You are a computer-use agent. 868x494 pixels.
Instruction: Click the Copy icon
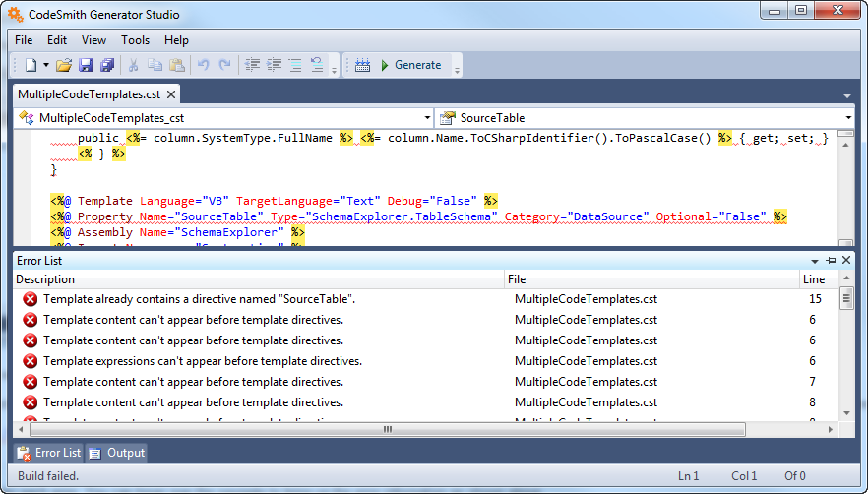155,65
